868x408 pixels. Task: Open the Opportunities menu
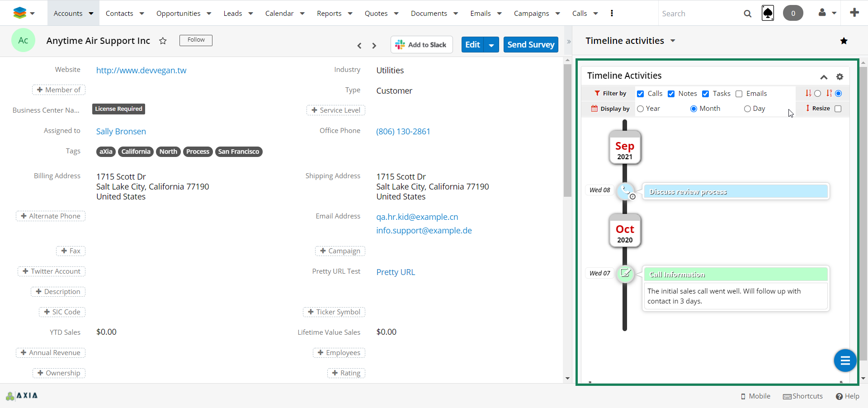click(184, 13)
